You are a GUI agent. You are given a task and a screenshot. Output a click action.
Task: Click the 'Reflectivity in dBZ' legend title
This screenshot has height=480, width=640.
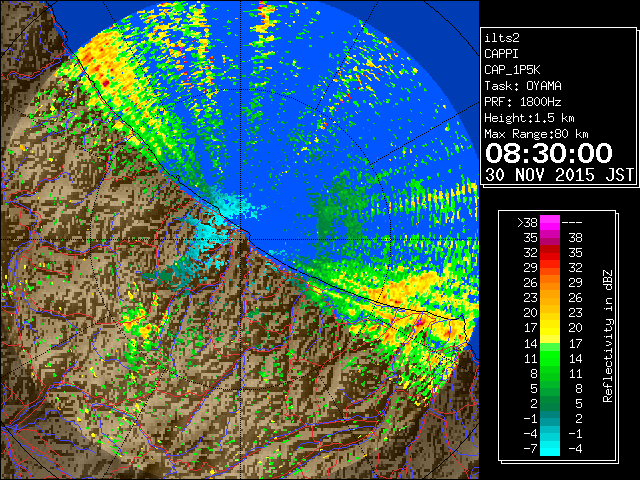pos(608,336)
